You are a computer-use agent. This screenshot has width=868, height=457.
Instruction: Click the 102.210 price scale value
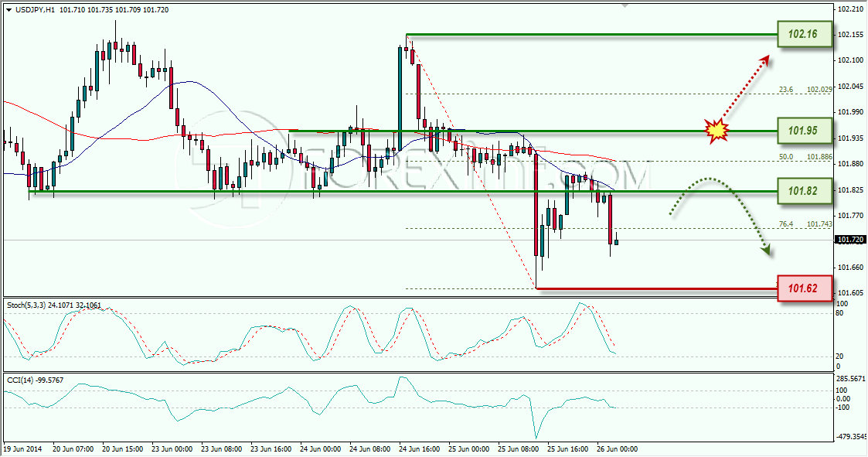click(x=851, y=9)
